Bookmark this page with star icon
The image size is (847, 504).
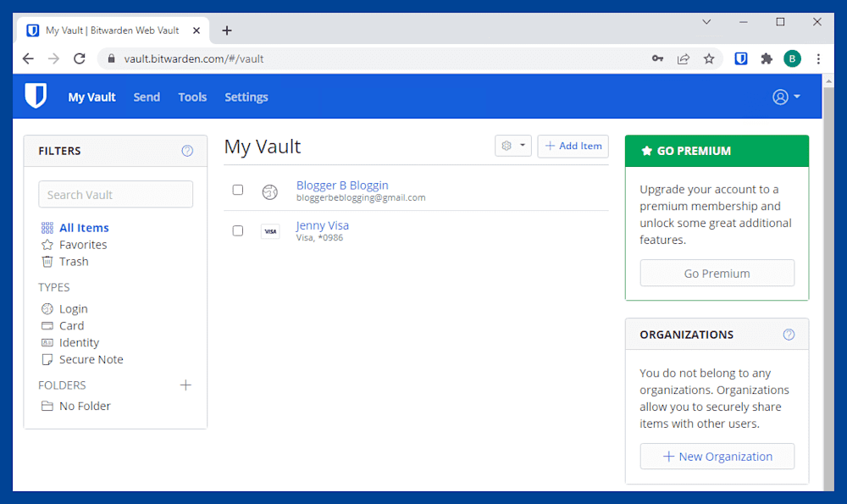tap(709, 58)
